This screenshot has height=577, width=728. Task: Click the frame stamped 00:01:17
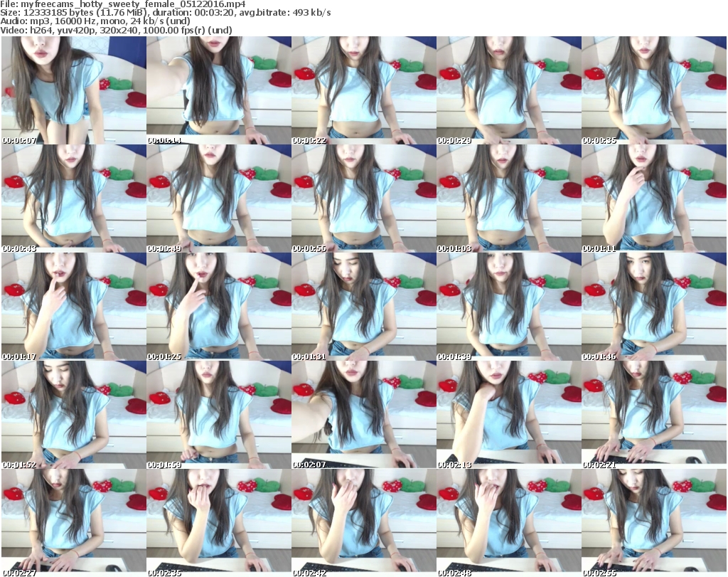(x=74, y=307)
